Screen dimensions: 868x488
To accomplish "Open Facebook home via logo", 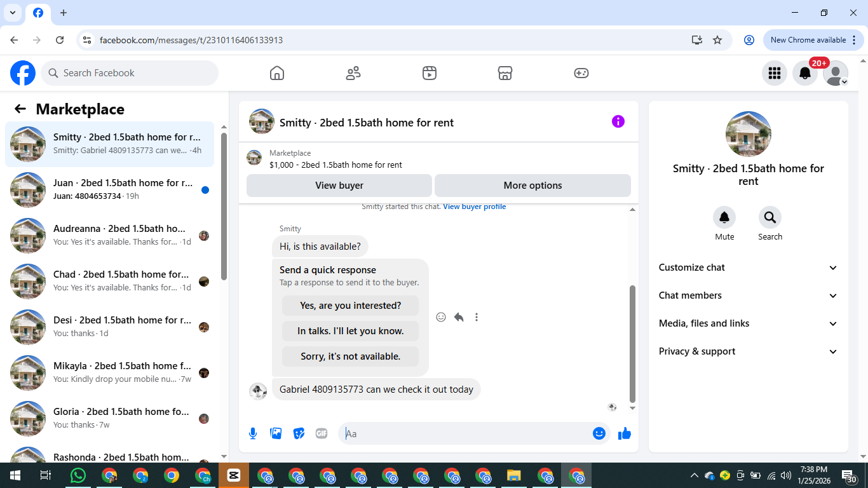I will tap(23, 73).
